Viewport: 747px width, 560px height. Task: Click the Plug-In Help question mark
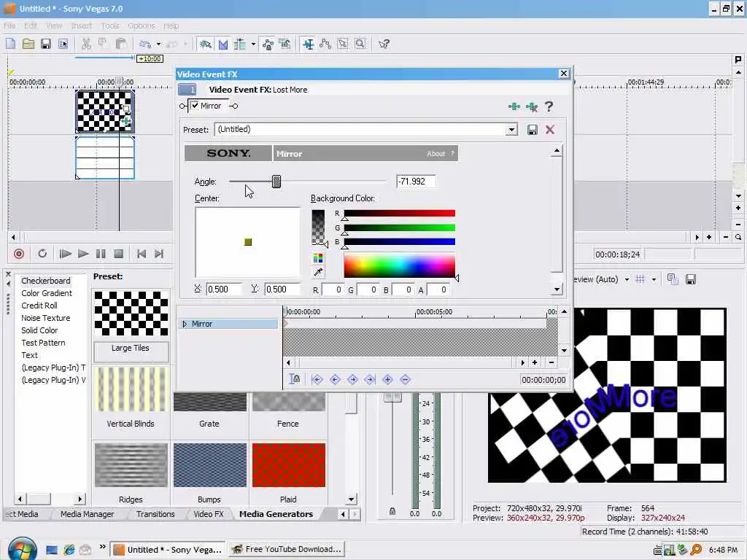[549, 106]
